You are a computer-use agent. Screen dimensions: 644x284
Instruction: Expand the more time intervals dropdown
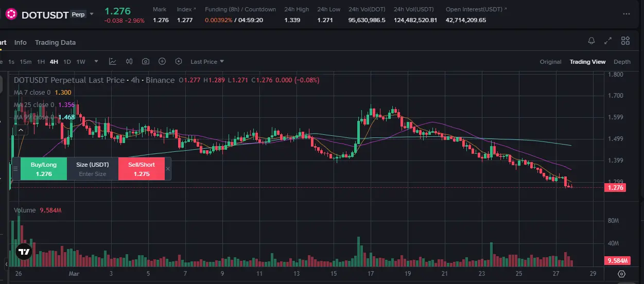96,62
